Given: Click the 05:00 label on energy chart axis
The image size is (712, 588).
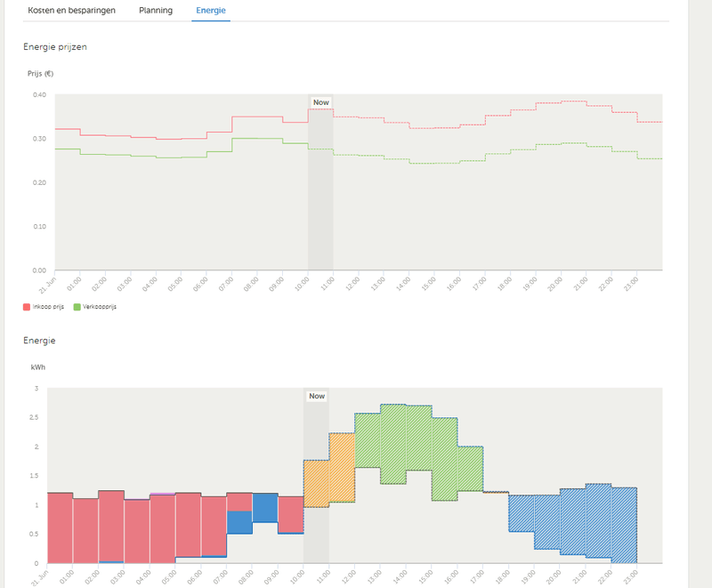Looking at the screenshot, I should [169, 577].
